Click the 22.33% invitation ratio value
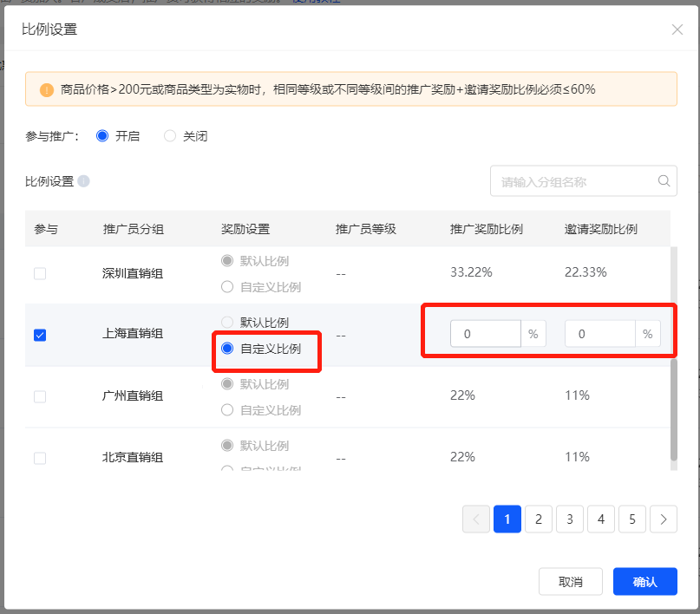Screen dimensions: 700x614 point(586,272)
